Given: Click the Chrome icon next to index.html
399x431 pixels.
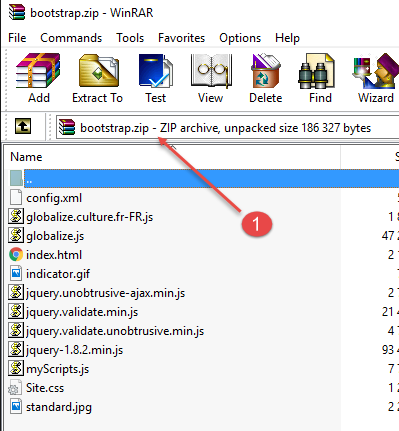Looking at the screenshot, I should 16,255.
